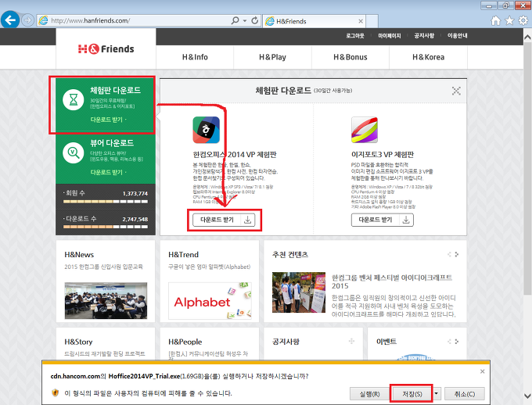532x405 pixels.
Task: Click the security shield warning icon
Action: tap(55, 393)
